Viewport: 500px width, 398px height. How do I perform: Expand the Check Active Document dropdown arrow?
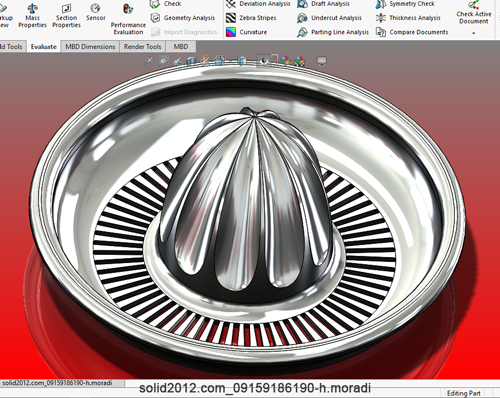(473, 33)
